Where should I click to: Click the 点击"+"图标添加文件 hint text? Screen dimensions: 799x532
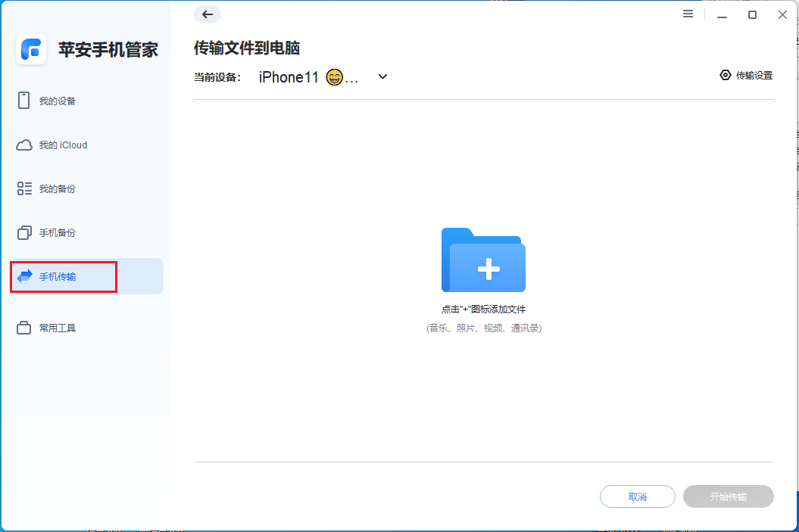483,309
